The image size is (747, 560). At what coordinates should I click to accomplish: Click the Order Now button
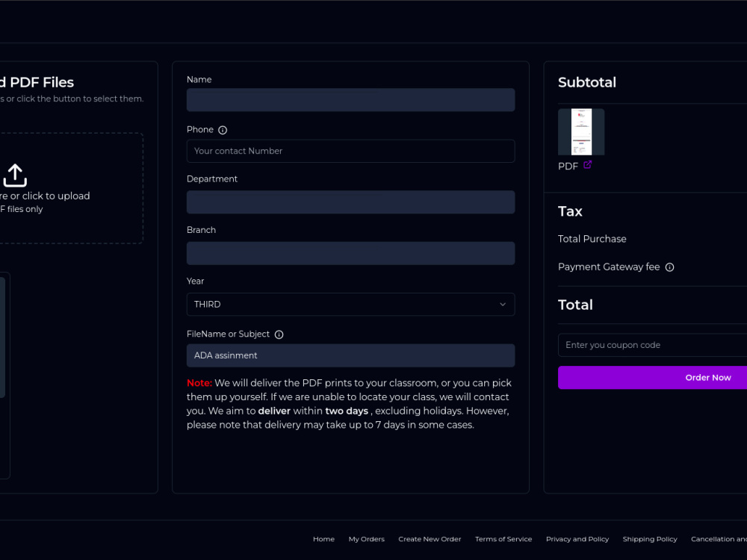tap(653, 378)
